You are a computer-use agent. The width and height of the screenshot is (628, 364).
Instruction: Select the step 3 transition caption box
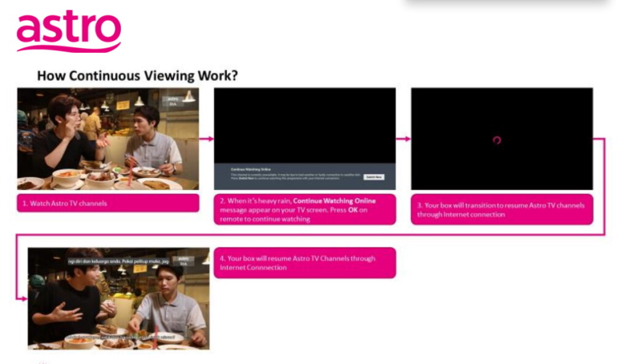point(502,210)
